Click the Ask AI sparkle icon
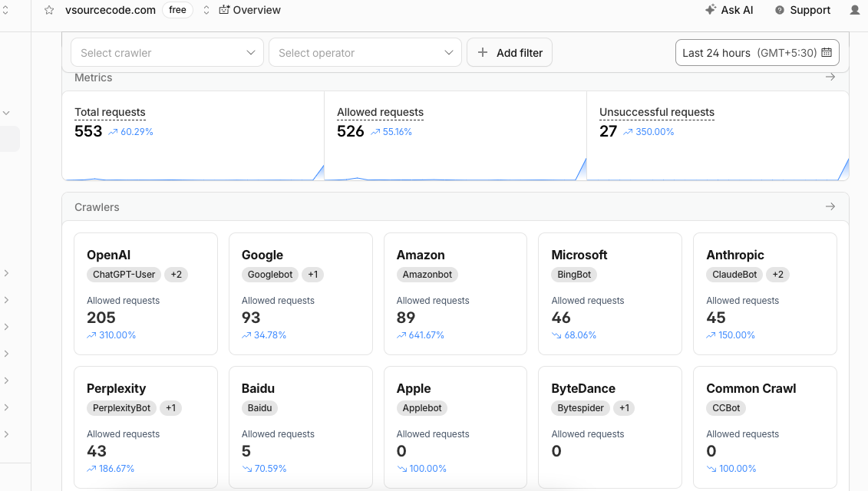 tap(711, 9)
